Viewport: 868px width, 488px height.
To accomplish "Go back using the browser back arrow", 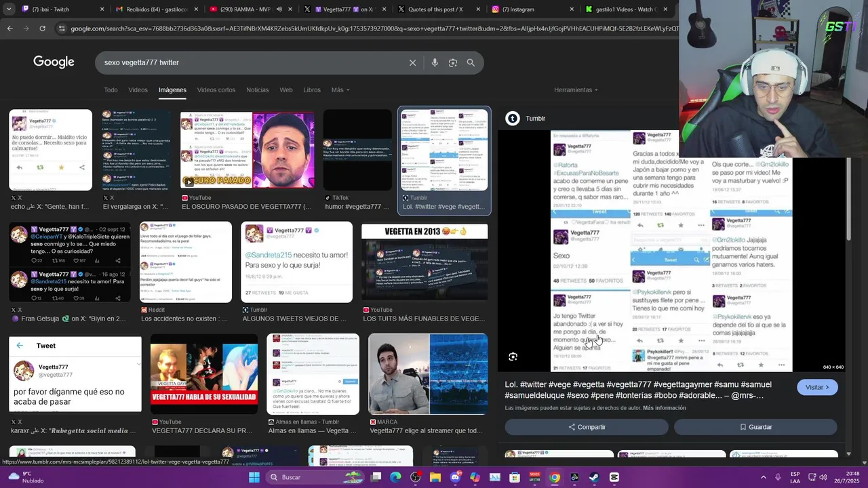I will [9, 28].
